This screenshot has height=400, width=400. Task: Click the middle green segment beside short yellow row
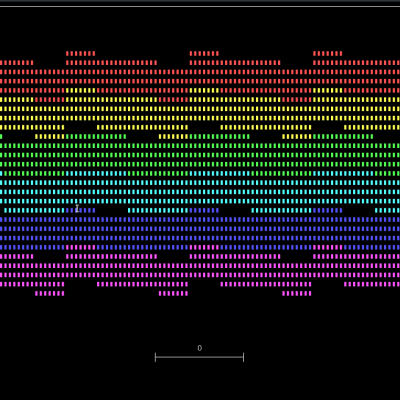coord(219,136)
